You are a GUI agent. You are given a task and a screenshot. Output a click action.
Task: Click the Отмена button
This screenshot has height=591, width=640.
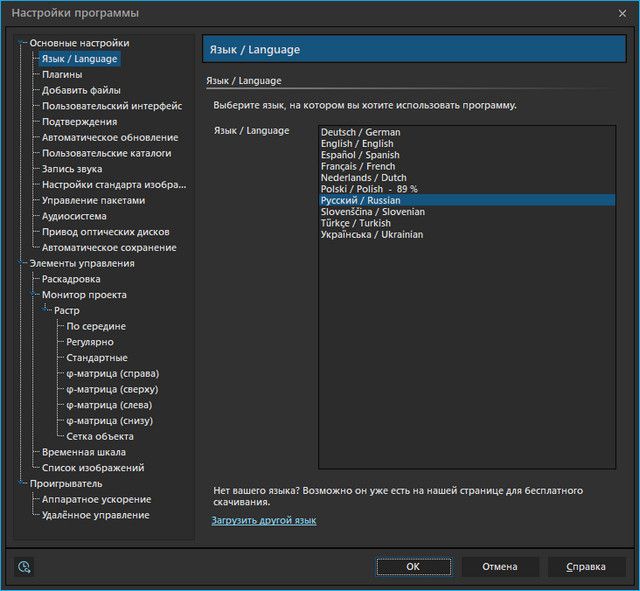[499, 567]
